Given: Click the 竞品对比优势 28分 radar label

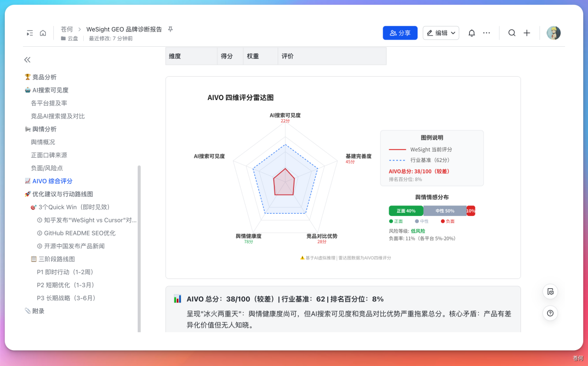Looking at the screenshot, I should pyautogui.click(x=322, y=239).
